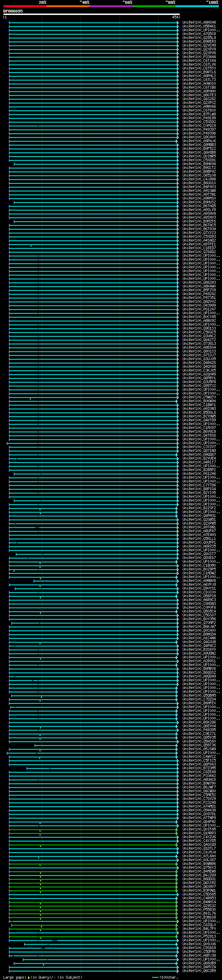
Task: Select the UniRef100_B0Z9P5 label
Action: click(199, 569)
